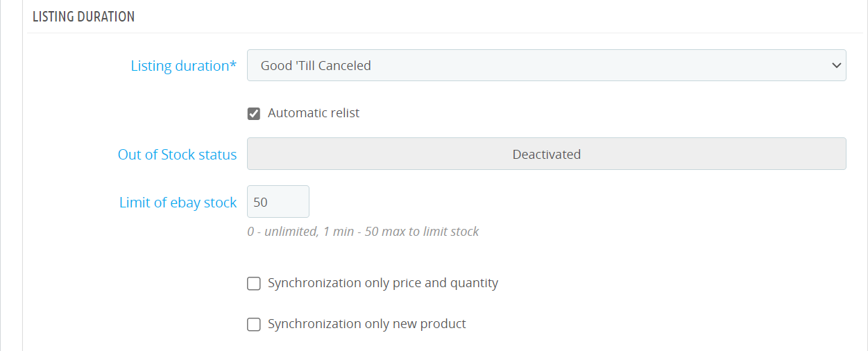Viewport: 868px width, 351px height.
Task: Click the "Synchronization only price and quantity" label text
Action: [x=383, y=283]
